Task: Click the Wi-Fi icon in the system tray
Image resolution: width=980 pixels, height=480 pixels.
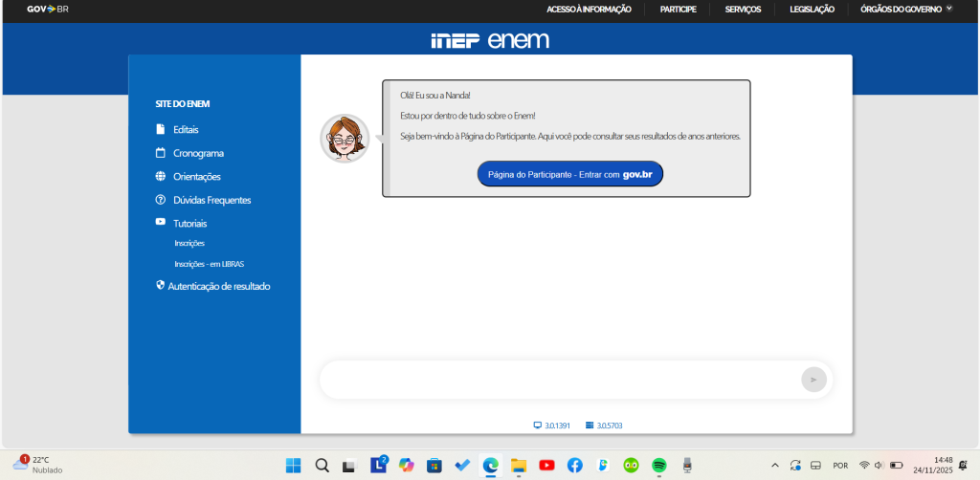Action: point(864,465)
